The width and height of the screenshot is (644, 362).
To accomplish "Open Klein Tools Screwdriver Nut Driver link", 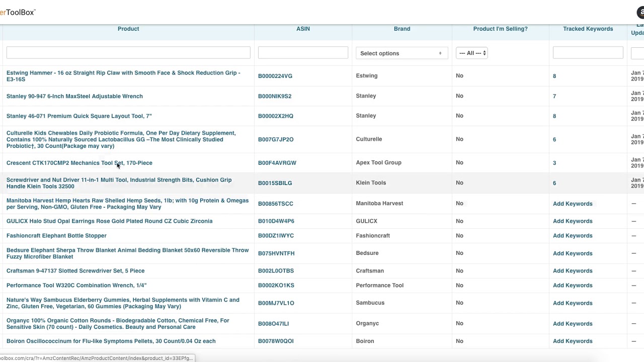I will [119, 183].
